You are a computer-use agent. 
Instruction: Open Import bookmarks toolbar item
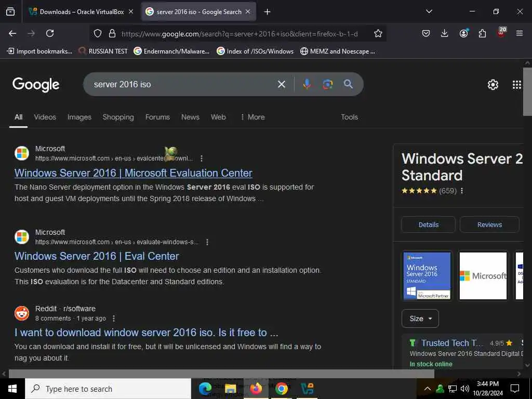coord(39,51)
